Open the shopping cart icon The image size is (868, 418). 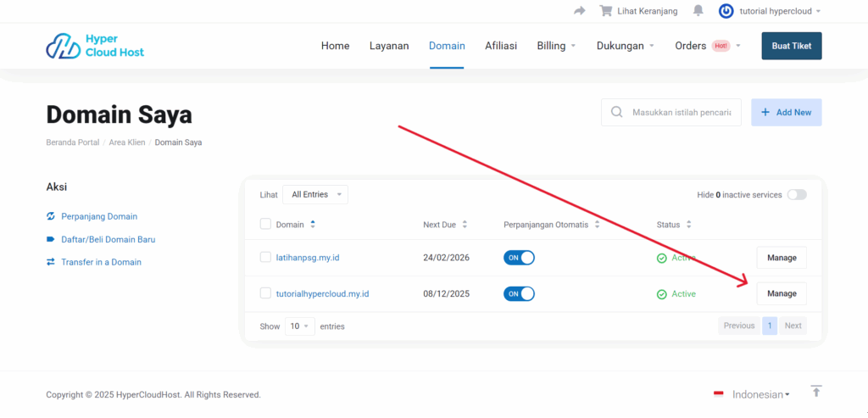pyautogui.click(x=605, y=11)
